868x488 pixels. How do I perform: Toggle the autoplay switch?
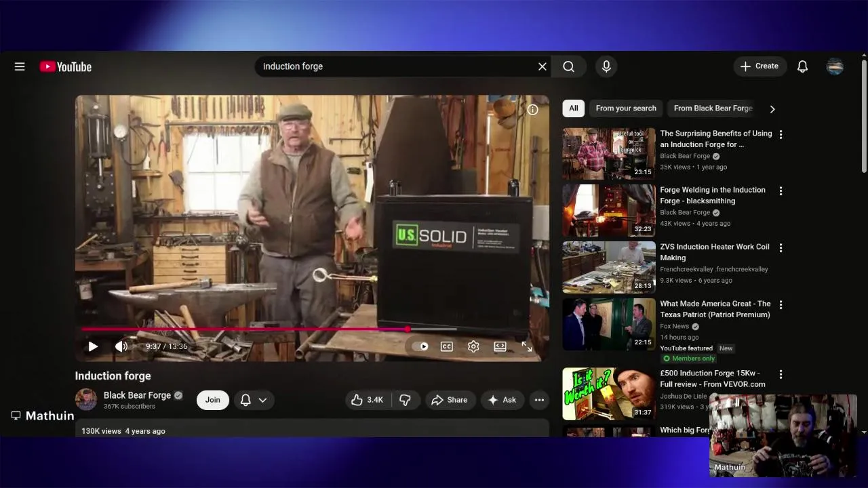(420, 346)
